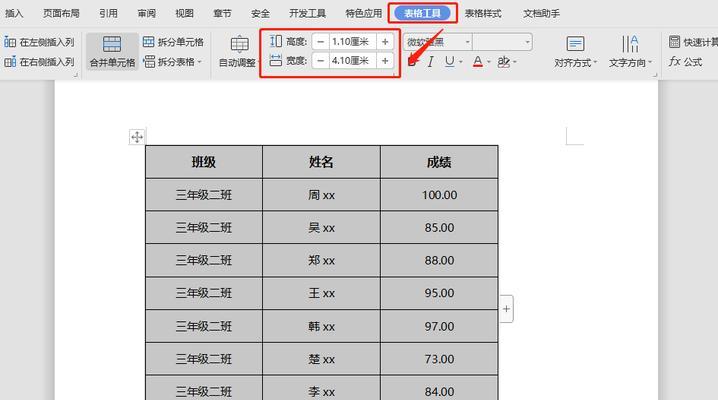Open the Special Features (特色应用) tab
Viewport: 718px width, 400px height.
[364, 14]
